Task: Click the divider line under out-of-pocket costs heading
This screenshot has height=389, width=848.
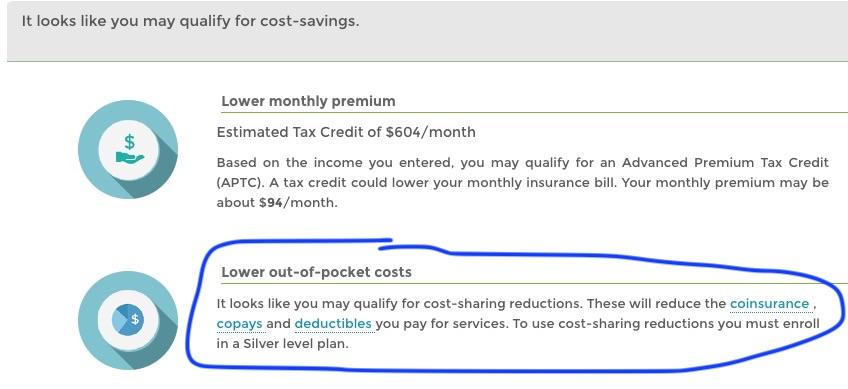Action: [x=534, y=283]
